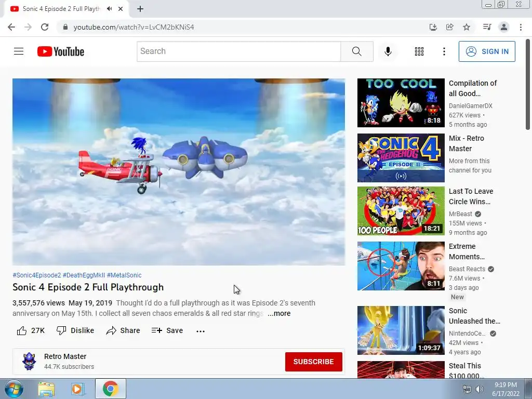Click the URL address bar
The width and height of the screenshot is (532, 399).
[244, 27]
